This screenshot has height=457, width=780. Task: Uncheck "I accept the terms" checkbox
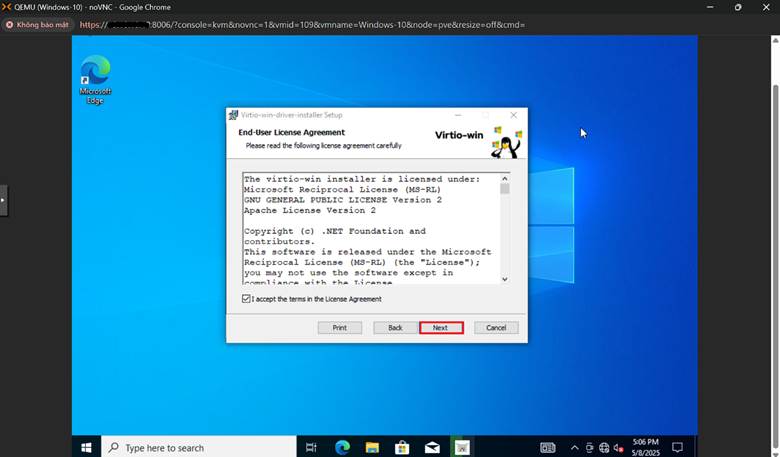click(247, 299)
